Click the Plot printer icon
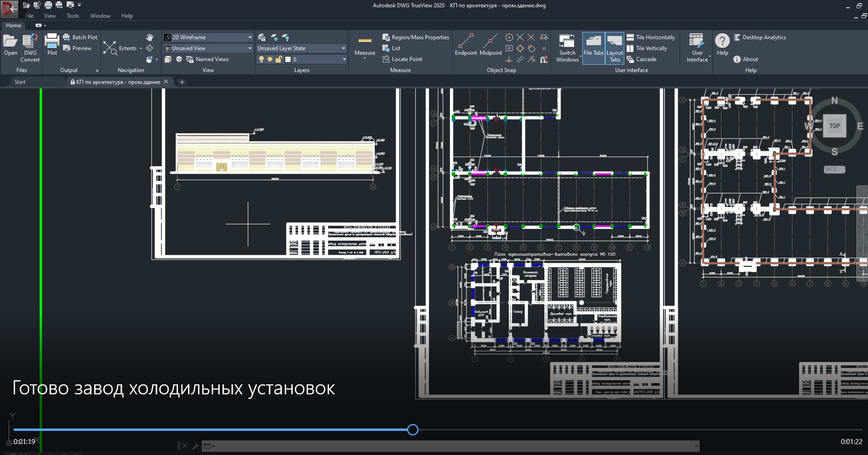This screenshot has height=455, width=868. click(52, 42)
